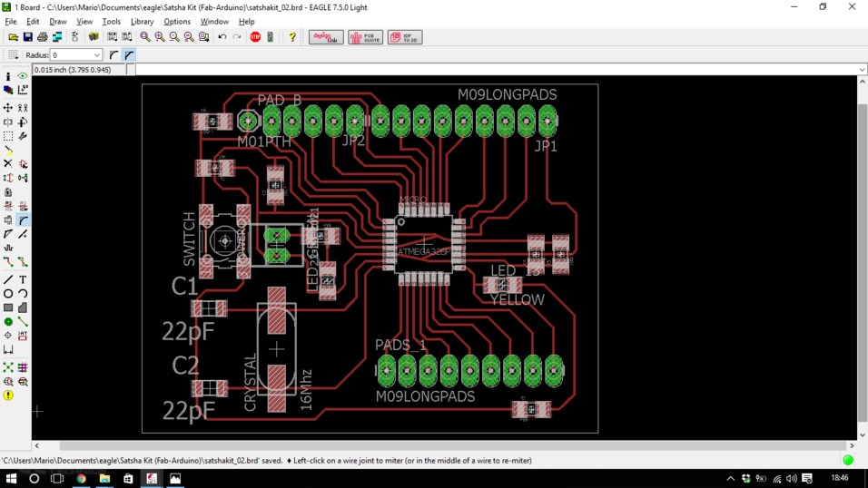Click the traffic light Go icon
Viewport: 868px width, 488px height.
271,37
